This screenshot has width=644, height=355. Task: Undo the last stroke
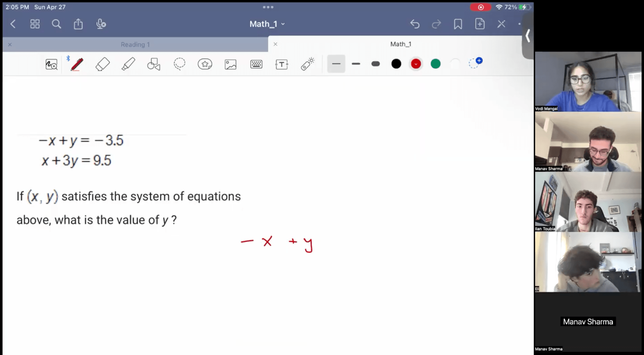click(x=415, y=24)
